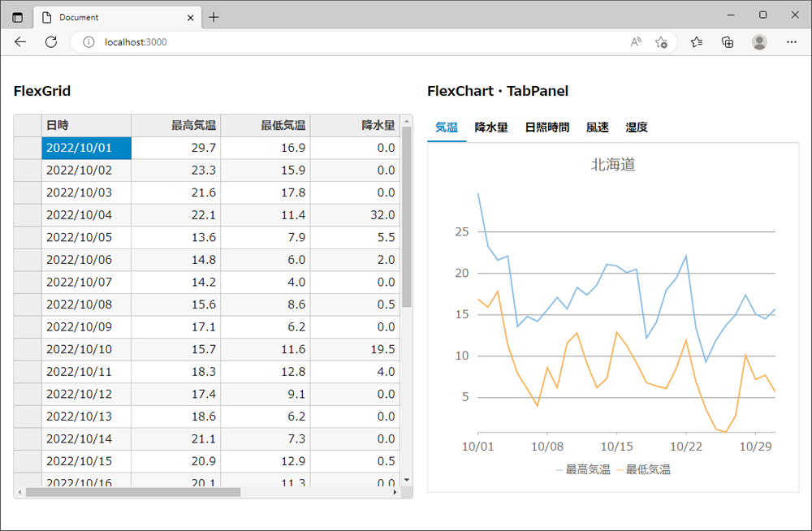
Task: Select date cell 2022/10/08
Action: coord(87,304)
